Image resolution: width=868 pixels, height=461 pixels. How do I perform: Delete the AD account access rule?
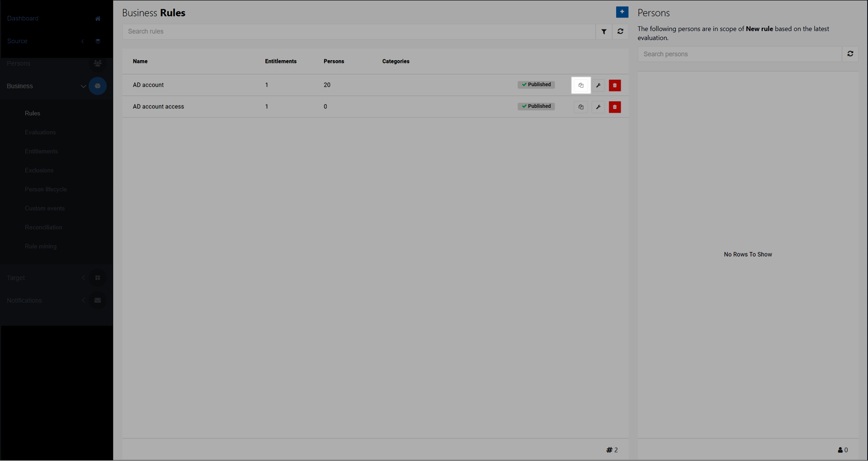tap(614, 107)
